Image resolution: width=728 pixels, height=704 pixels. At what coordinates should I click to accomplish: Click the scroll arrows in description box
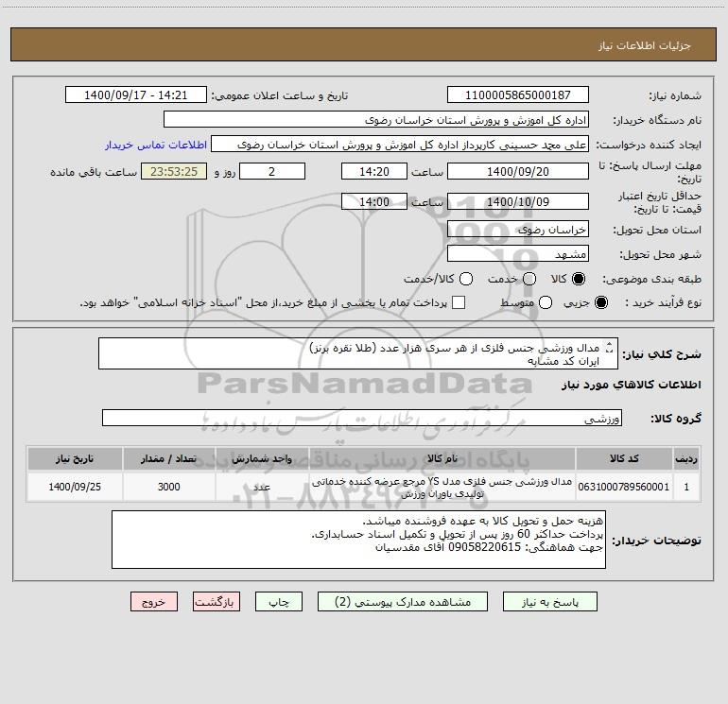(610, 347)
